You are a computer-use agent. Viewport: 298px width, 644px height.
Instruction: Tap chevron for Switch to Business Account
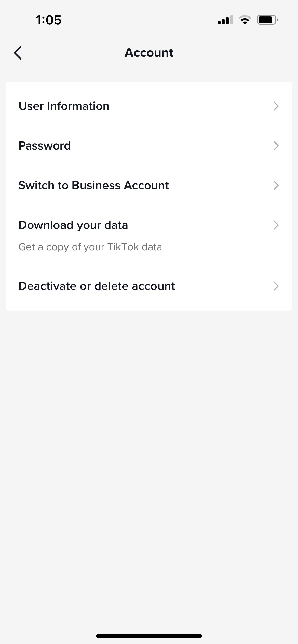pos(276,185)
